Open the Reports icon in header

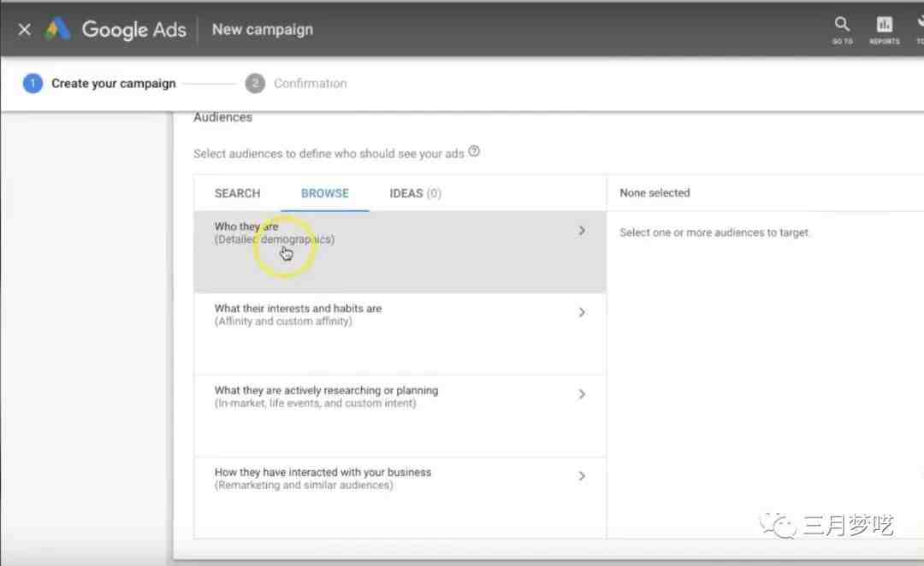[884, 29]
